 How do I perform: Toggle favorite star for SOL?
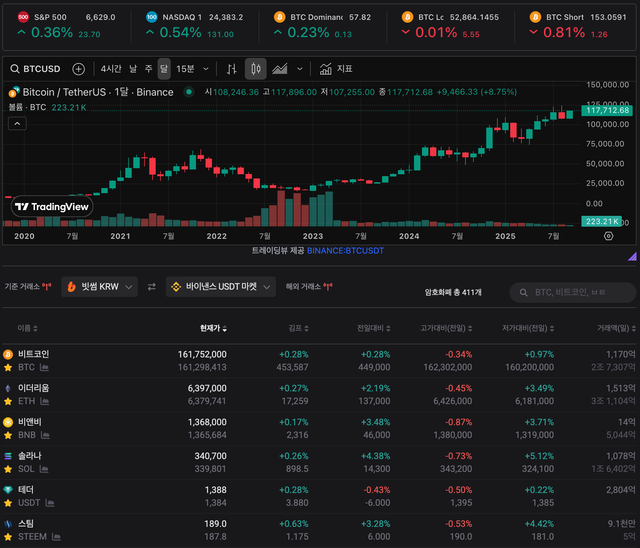coord(8,469)
